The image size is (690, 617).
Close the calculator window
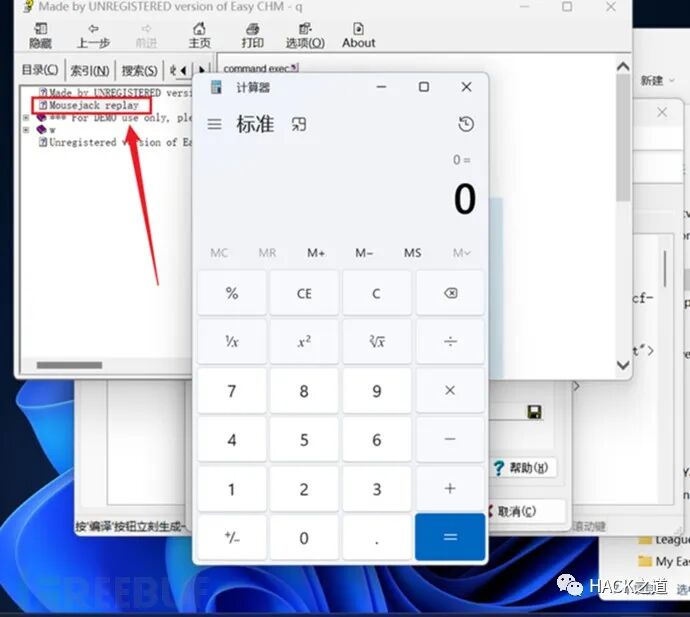point(466,87)
